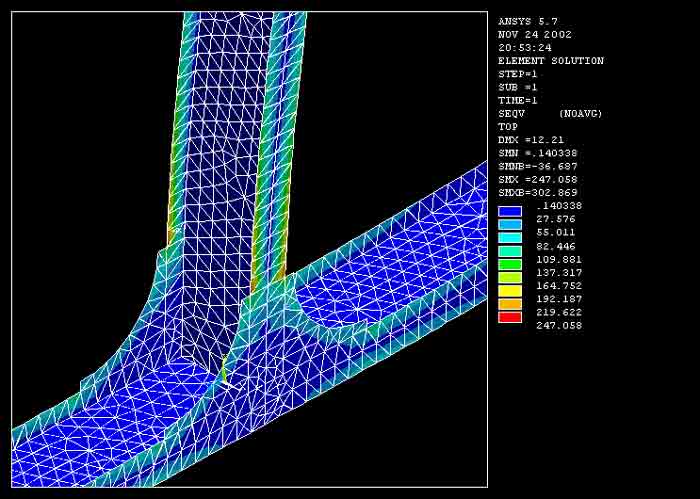The height and width of the screenshot is (499, 700).
Task: Click the time stamp 20:53:24
Action: point(525,47)
